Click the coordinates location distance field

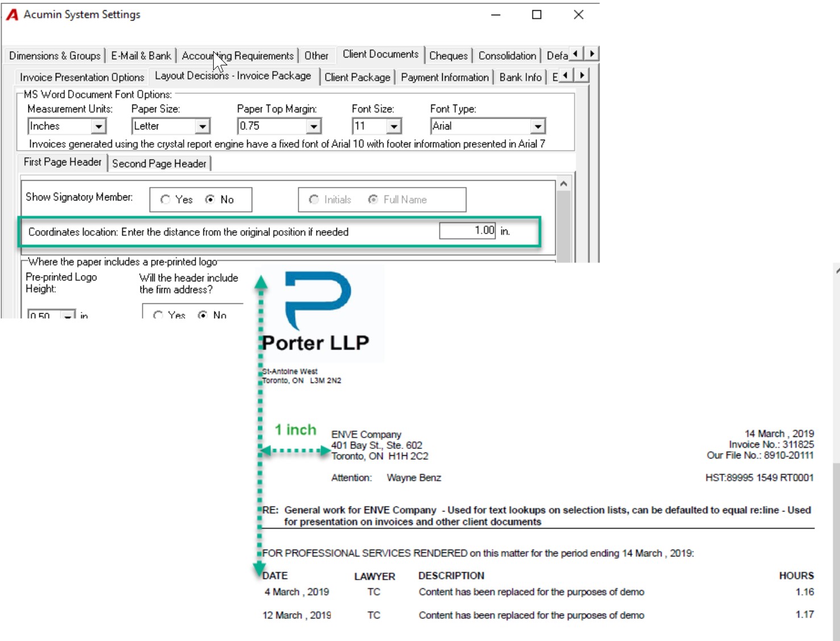click(x=467, y=230)
